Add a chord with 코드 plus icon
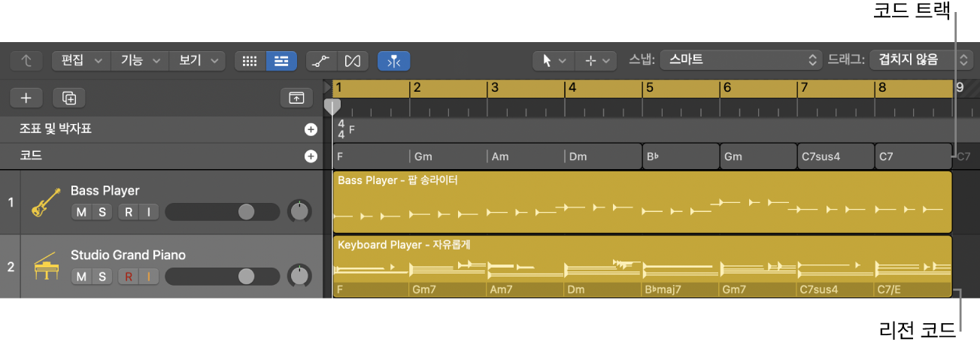This screenshot has width=980, height=348. tap(311, 156)
